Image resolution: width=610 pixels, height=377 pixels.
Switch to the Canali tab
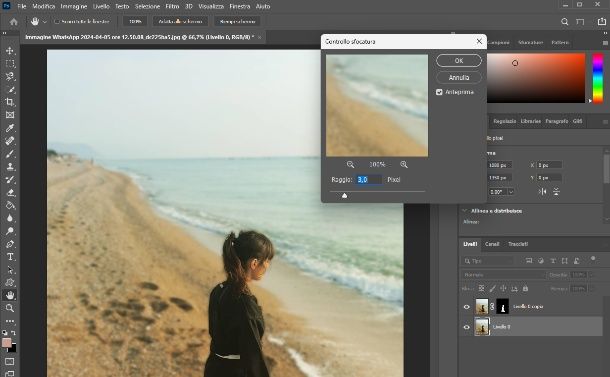click(x=492, y=244)
